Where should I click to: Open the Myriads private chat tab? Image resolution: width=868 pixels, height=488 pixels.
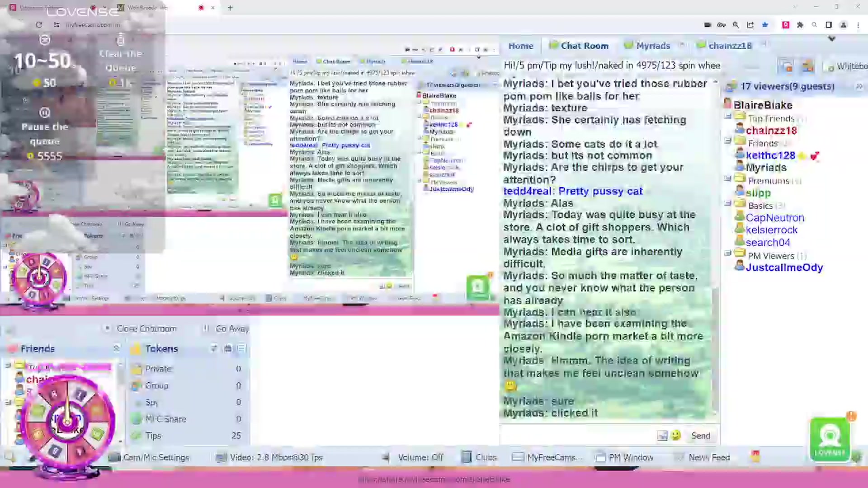point(647,46)
